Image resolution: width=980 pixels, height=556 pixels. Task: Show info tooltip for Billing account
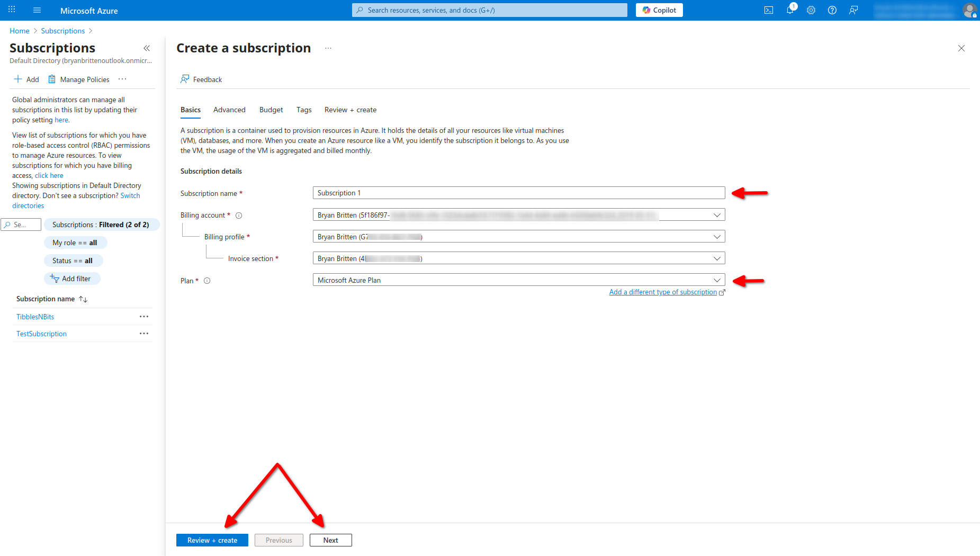(x=239, y=216)
